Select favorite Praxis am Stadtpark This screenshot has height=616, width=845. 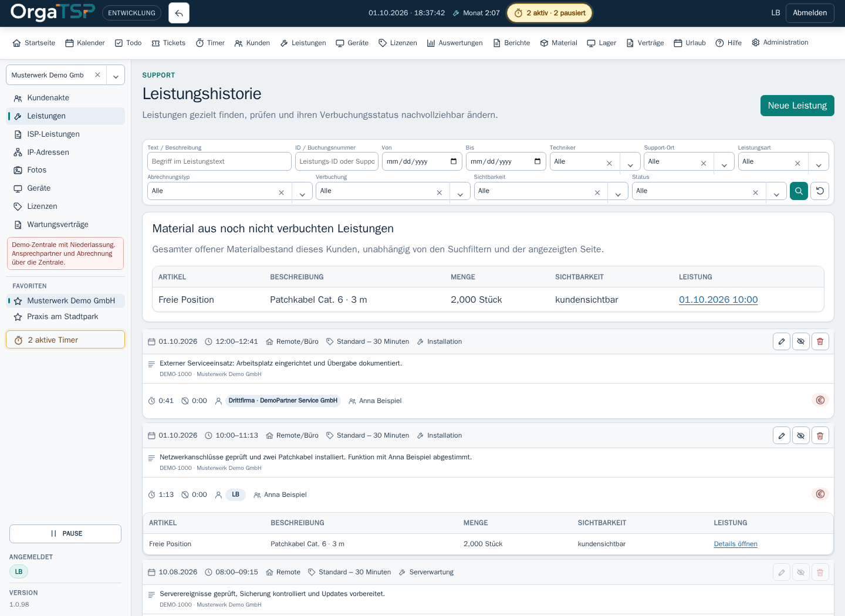[x=65, y=317]
